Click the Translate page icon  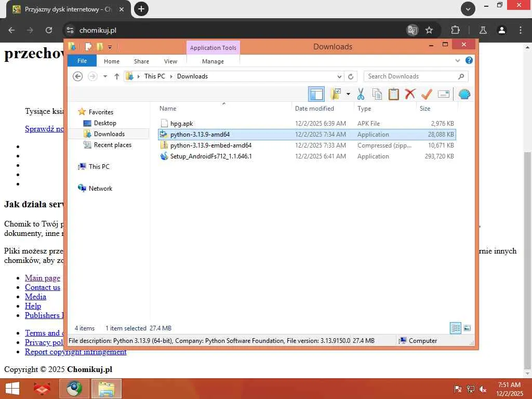pos(412,30)
